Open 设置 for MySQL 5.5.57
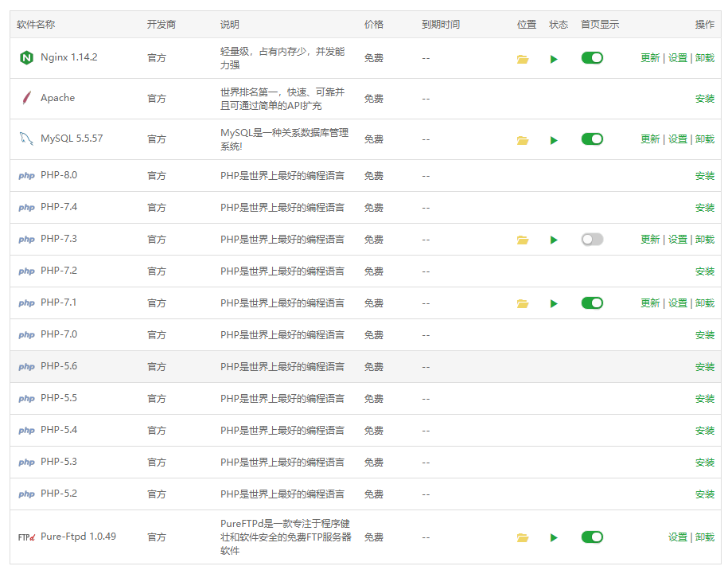Screen dimensions: 728x570 [x=677, y=139]
